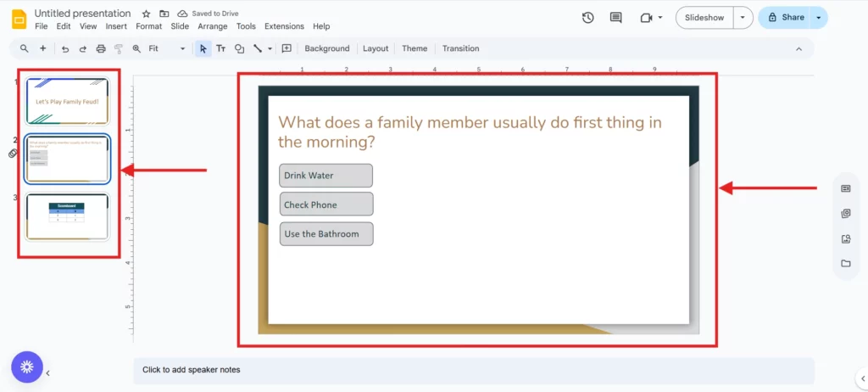Click the speaker notes field
The height and width of the screenshot is (392, 868).
pos(473,370)
